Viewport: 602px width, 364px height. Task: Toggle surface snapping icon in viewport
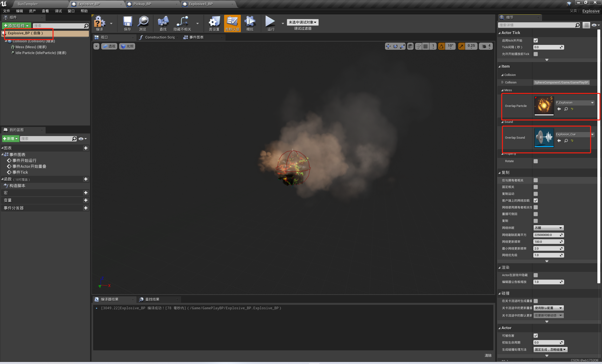click(419, 46)
